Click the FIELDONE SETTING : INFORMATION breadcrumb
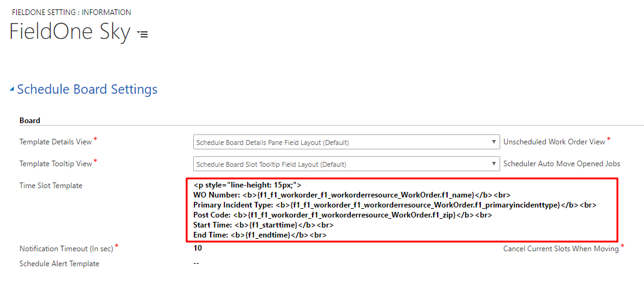Image resolution: width=644 pixels, height=305 pixels. coord(71,12)
